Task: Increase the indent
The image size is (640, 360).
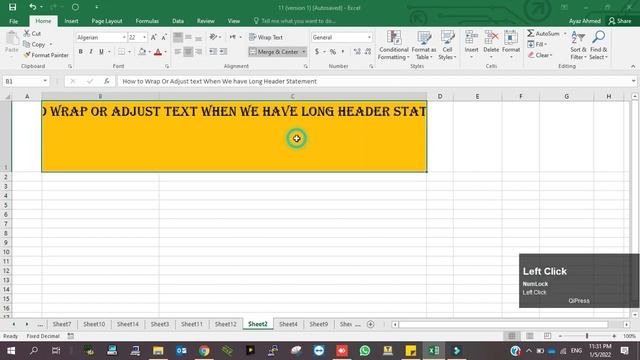Action: click(x=223, y=51)
